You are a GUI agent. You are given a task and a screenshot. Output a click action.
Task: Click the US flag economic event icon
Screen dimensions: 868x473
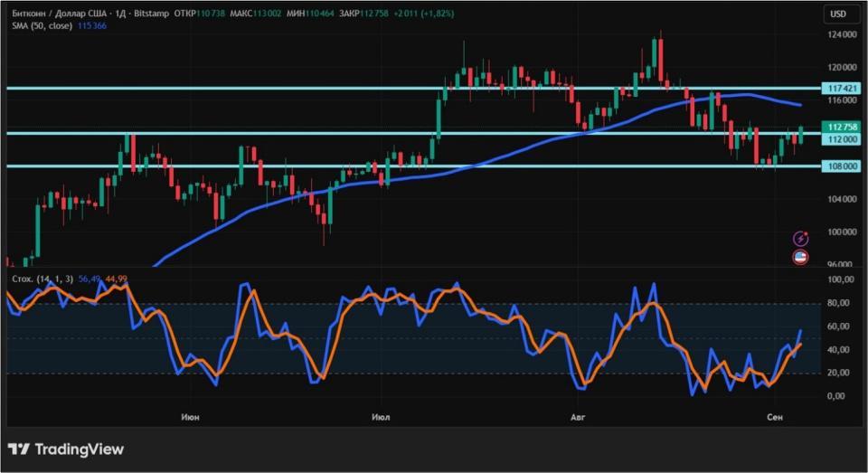click(x=800, y=257)
